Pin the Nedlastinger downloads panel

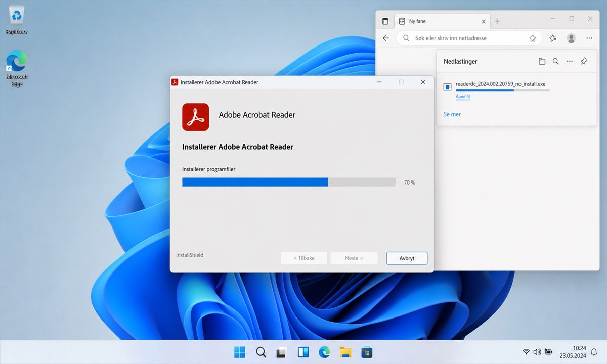click(x=584, y=61)
